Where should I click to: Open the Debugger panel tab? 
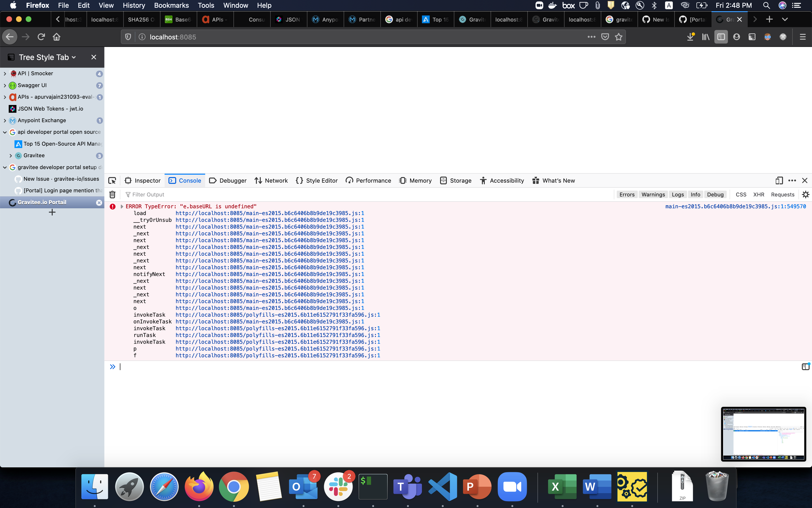228,181
